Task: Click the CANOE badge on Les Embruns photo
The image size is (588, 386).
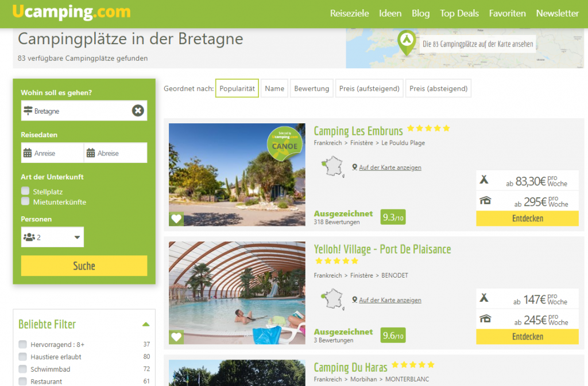Action: [x=285, y=144]
